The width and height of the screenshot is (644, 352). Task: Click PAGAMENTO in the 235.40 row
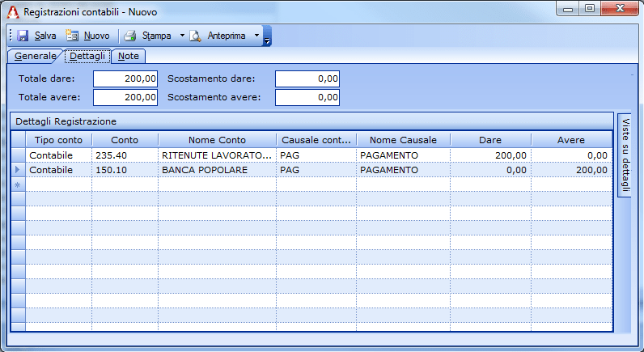(403, 155)
